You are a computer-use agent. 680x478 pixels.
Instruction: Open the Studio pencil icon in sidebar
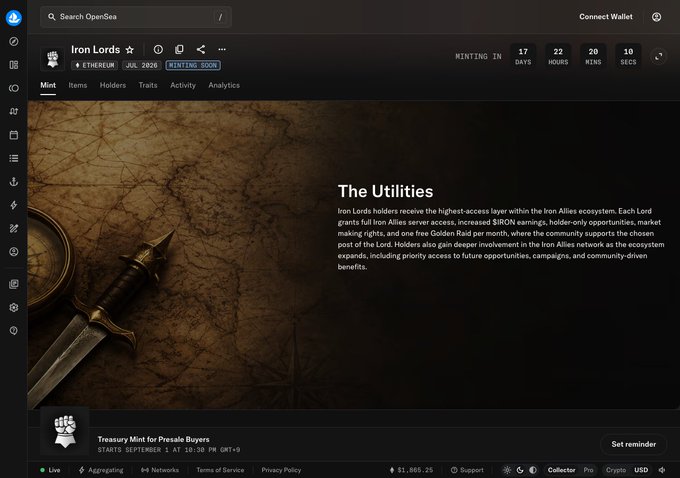(x=13, y=228)
